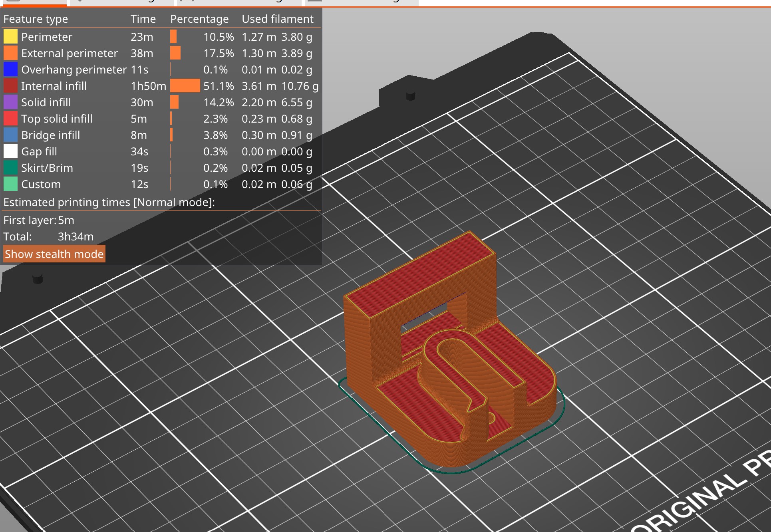
Task: Toggle Internal infill dark red swatch
Action: pos(10,86)
